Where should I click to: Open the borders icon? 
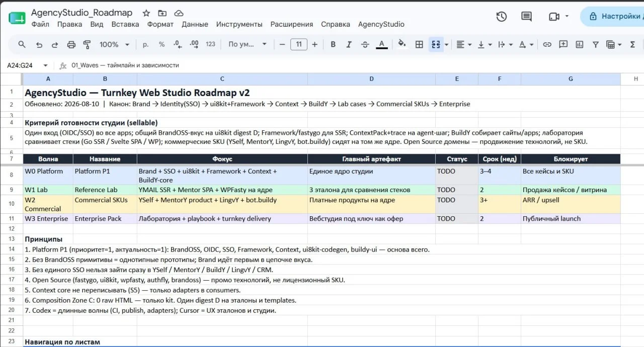click(x=419, y=44)
